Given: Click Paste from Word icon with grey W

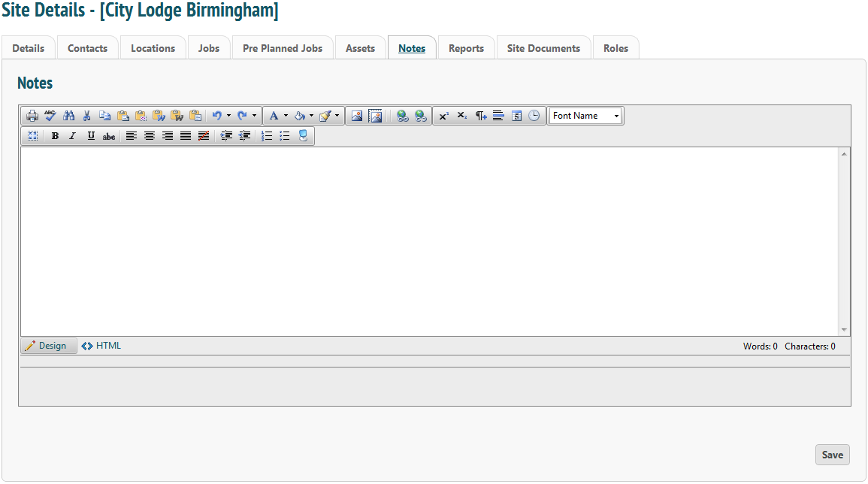Looking at the screenshot, I should 177,116.
